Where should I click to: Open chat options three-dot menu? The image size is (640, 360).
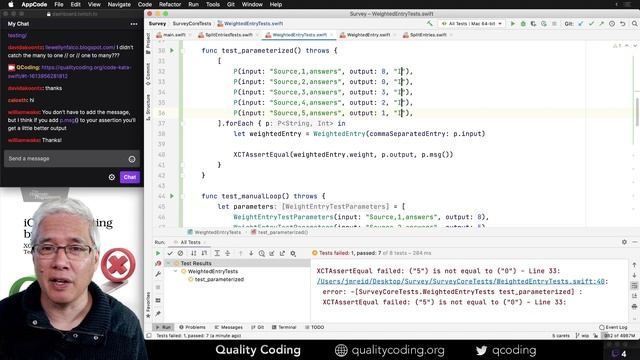coord(134,24)
